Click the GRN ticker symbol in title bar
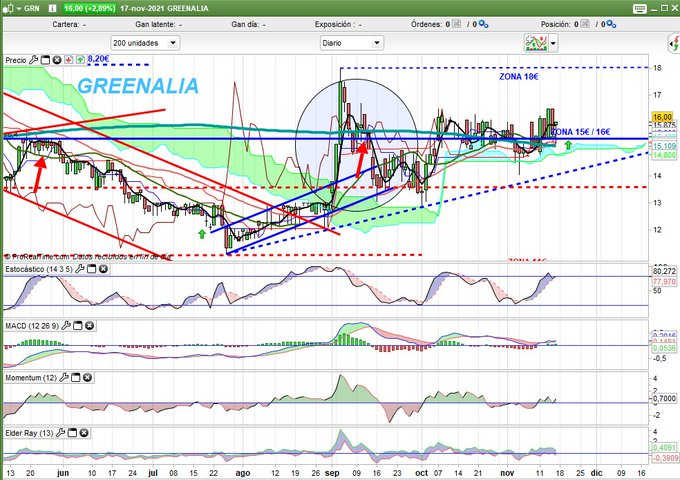The image size is (680, 480). (x=32, y=8)
